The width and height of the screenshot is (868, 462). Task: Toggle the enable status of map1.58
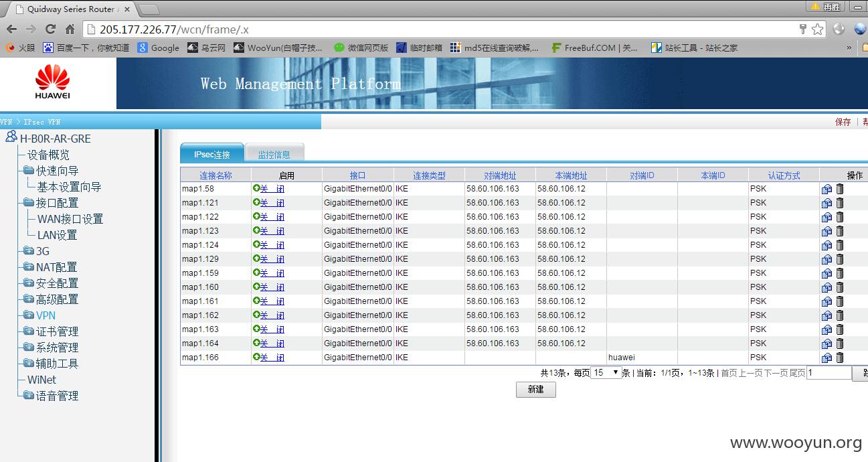coord(268,189)
